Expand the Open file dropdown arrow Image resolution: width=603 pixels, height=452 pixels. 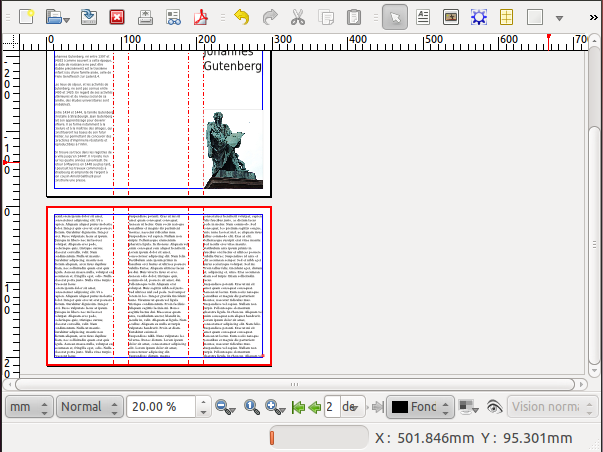coord(65,18)
